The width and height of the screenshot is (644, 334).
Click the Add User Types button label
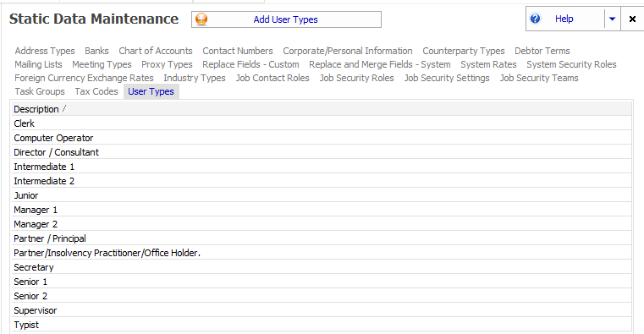click(285, 19)
